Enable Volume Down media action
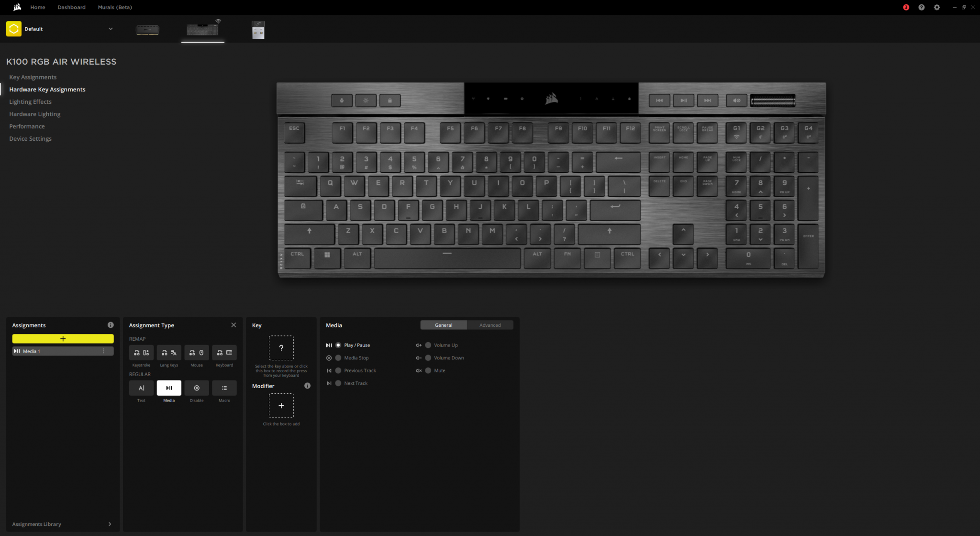 click(x=428, y=357)
